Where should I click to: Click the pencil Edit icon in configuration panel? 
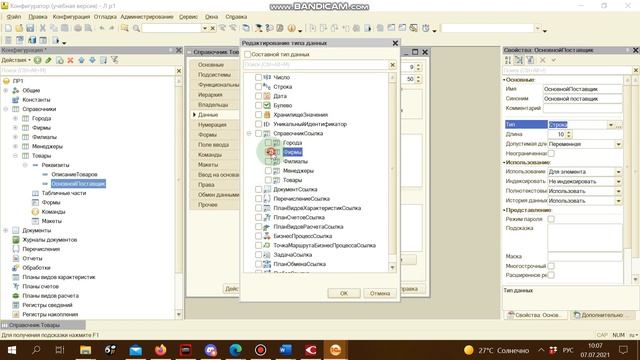tap(49, 60)
